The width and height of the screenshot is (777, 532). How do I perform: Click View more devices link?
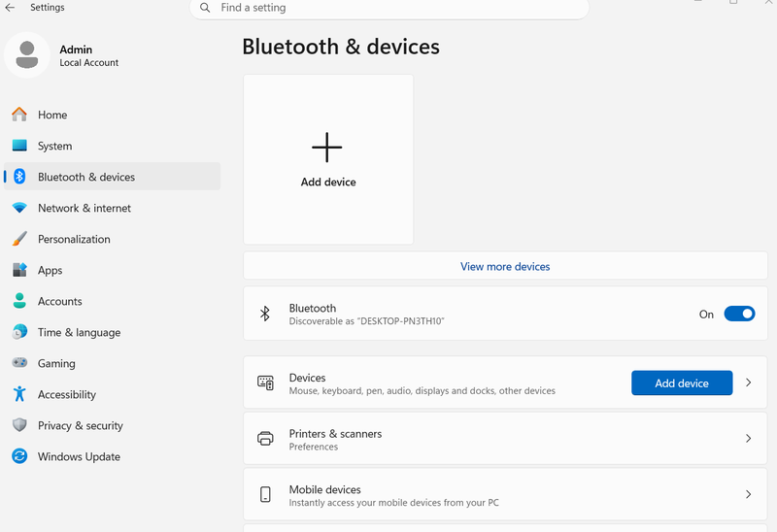tap(505, 267)
